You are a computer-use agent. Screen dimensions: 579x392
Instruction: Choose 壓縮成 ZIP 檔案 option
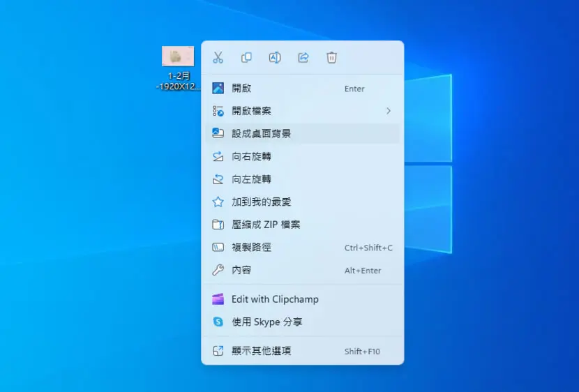tap(303, 225)
